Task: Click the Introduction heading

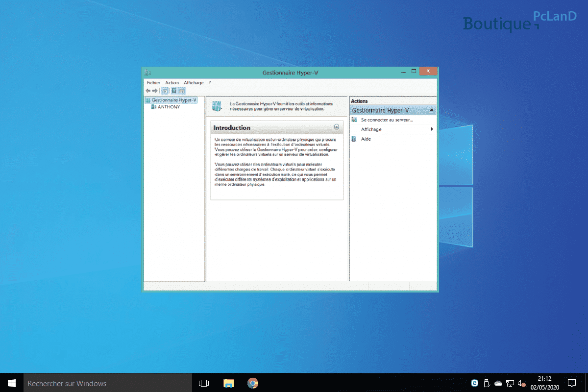Action: point(232,127)
